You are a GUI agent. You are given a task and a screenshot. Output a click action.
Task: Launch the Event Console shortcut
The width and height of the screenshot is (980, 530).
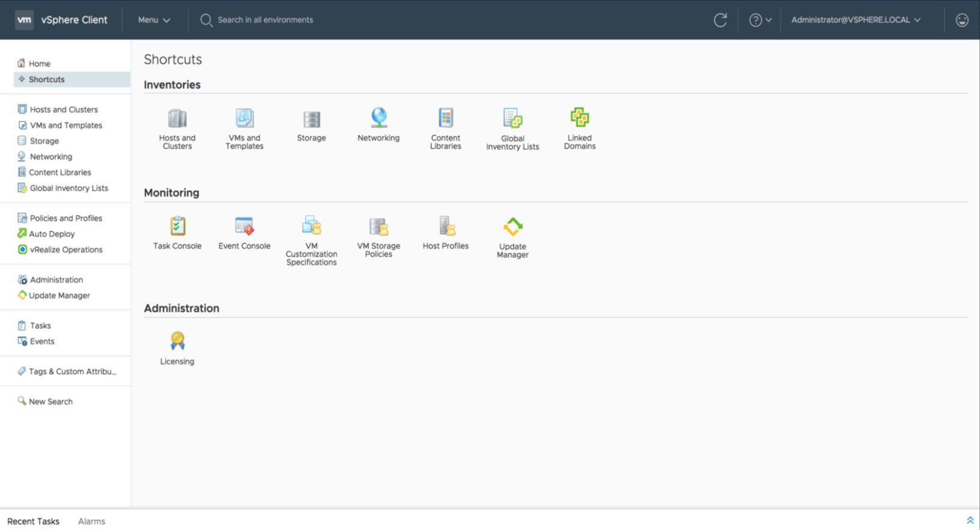coord(244,226)
